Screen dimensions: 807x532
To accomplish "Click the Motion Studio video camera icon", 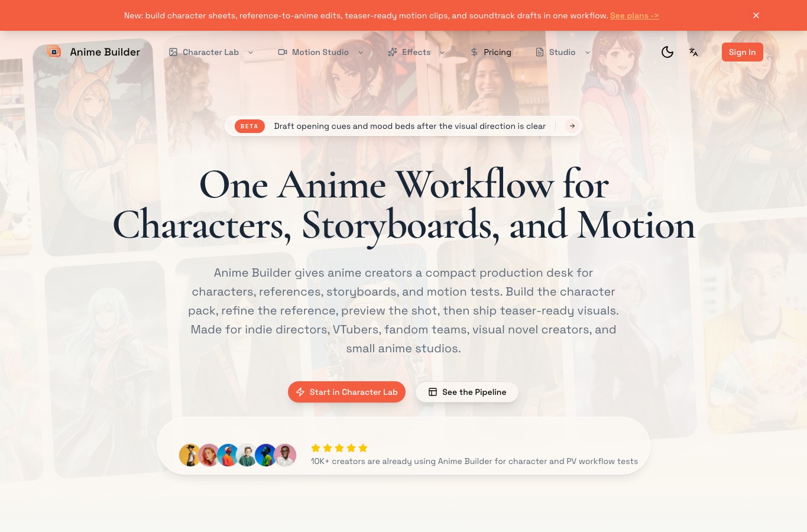I will coord(283,52).
